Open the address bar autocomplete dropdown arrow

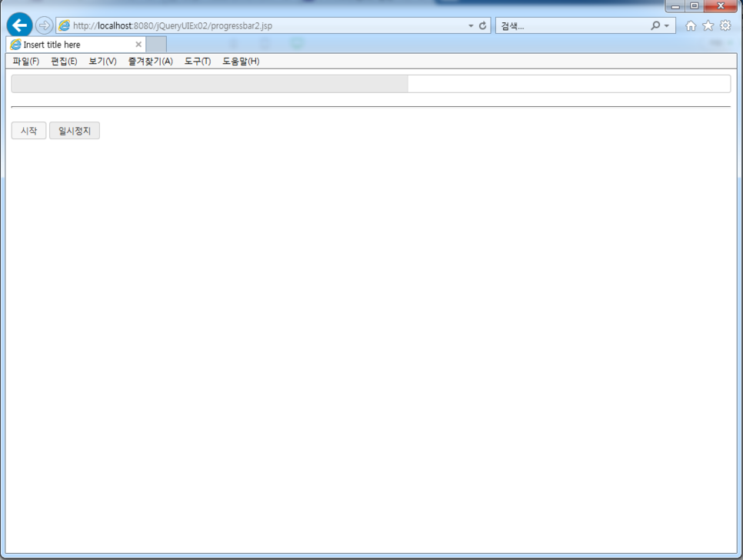click(x=471, y=25)
